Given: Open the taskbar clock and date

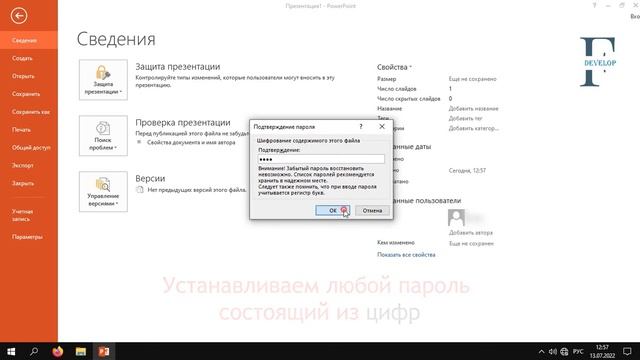Looking at the screenshot, I should (x=602, y=351).
